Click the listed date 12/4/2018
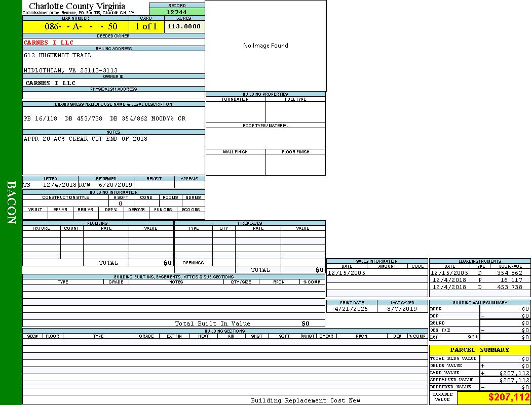 59,185
